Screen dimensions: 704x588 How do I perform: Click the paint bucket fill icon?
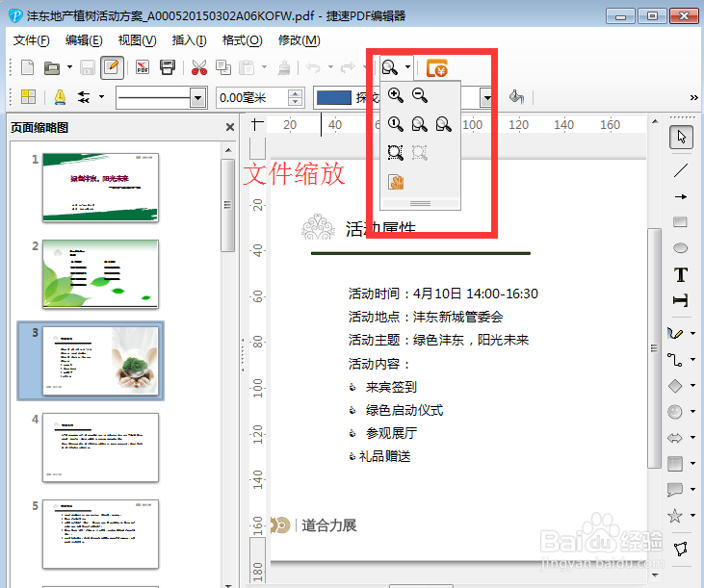[x=516, y=97]
